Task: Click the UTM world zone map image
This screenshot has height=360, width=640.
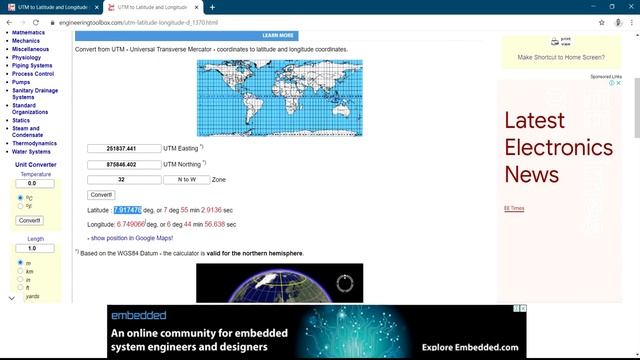Action: click(280, 98)
